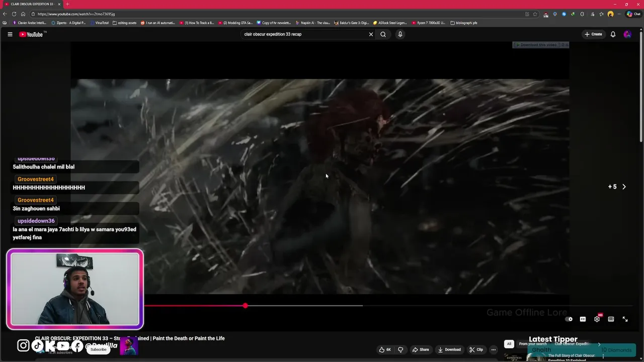Create a Clip of the video

coord(476,349)
